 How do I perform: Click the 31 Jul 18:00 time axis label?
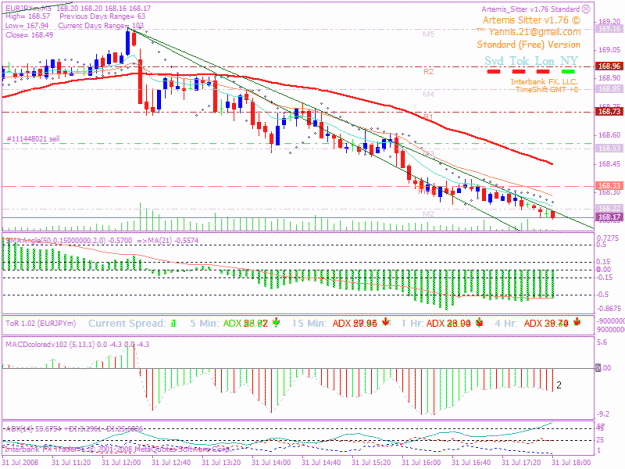point(571,463)
